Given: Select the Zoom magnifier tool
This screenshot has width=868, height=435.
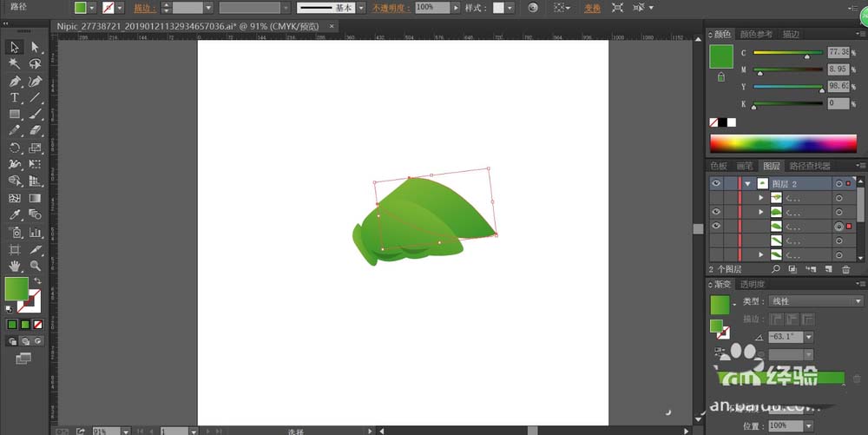Looking at the screenshot, I should [x=35, y=267].
